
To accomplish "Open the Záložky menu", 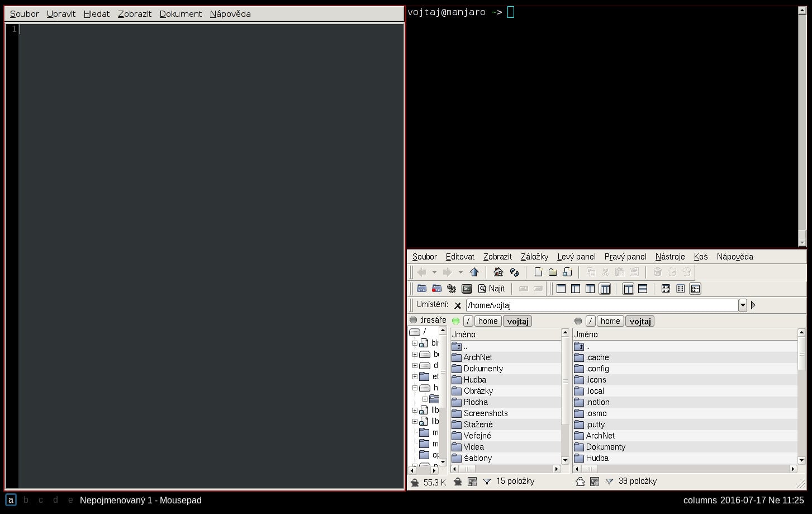I will click(x=534, y=257).
